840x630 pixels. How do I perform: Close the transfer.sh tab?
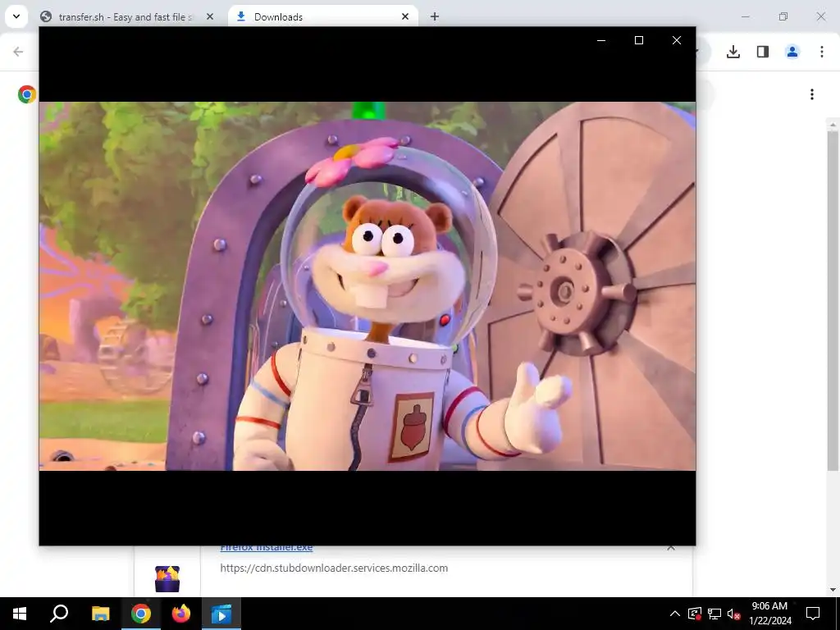[x=210, y=16]
